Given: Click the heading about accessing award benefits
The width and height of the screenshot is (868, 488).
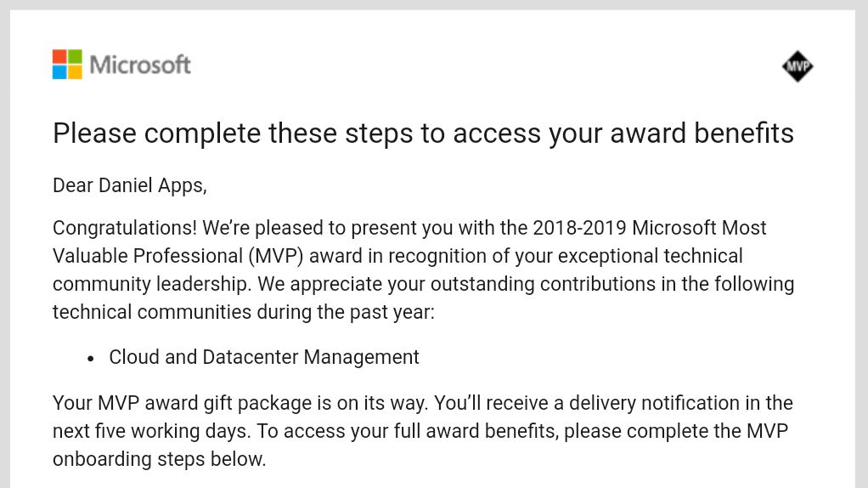Looking at the screenshot, I should [423, 133].
